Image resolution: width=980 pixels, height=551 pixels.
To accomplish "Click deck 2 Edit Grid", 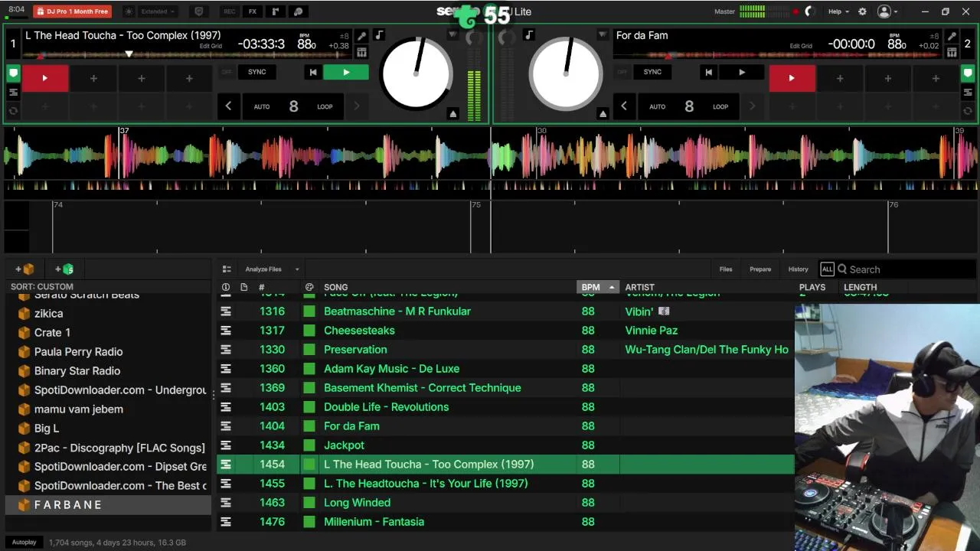I will [801, 46].
